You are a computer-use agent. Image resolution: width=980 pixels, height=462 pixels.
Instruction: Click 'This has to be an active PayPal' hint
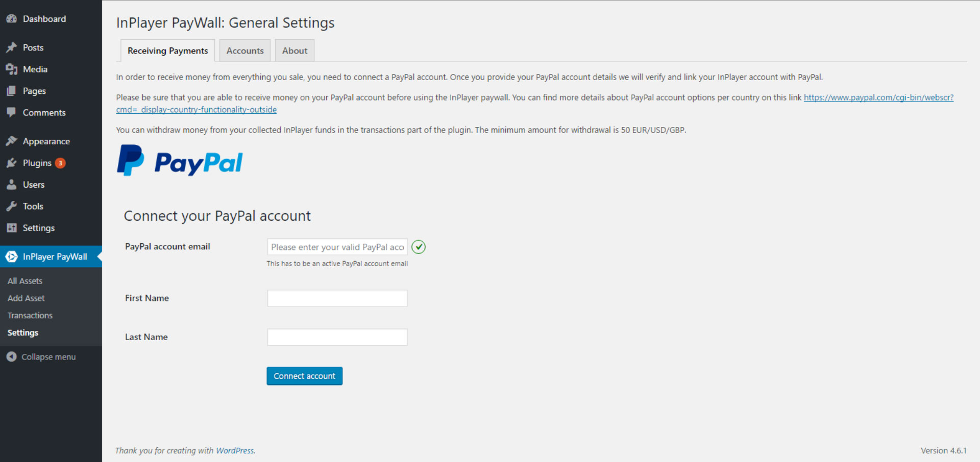[x=337, y=264]
